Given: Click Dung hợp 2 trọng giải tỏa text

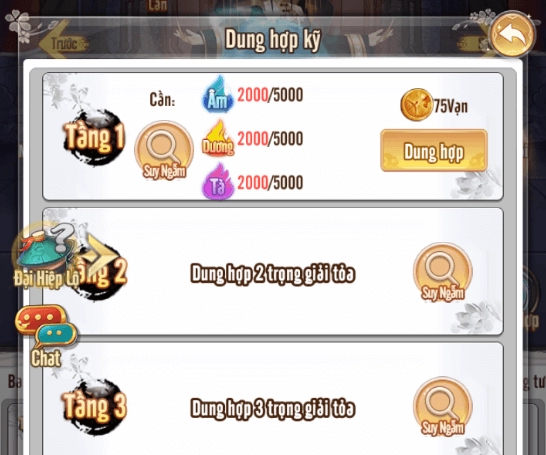Looking at the screenshot, I should click(x=273, y=273).
